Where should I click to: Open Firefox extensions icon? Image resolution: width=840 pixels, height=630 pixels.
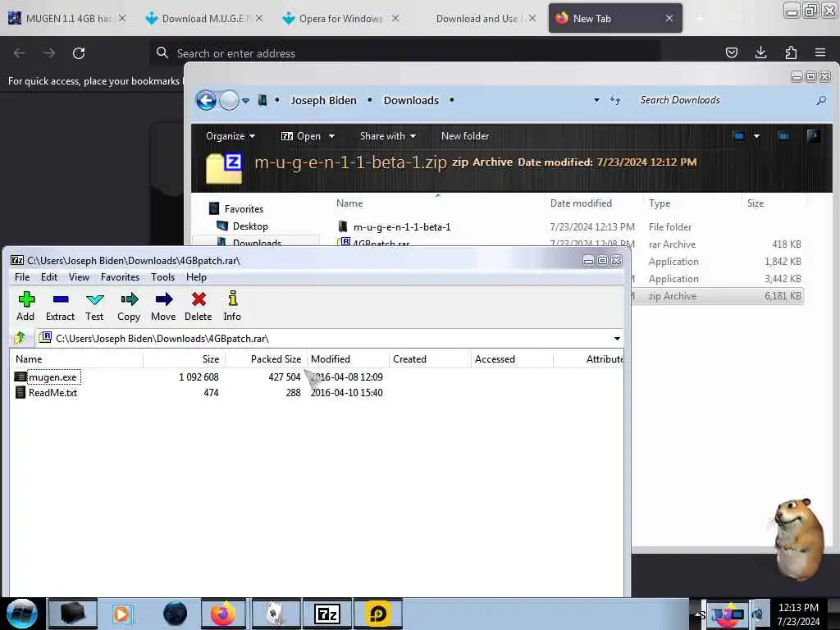791,52
